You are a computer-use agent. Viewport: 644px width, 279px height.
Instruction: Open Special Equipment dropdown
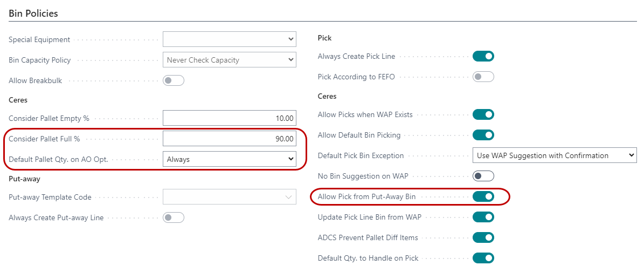[x=229, y=39]
